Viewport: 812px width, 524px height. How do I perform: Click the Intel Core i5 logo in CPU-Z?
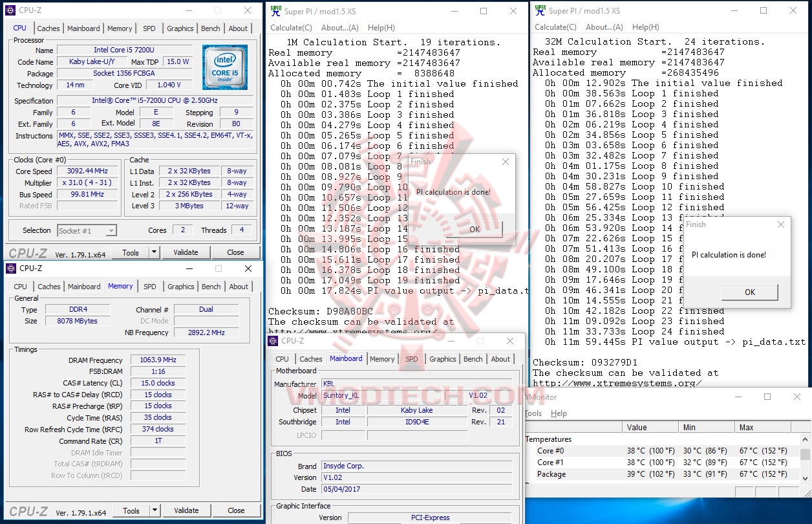(x=224, y=67)
